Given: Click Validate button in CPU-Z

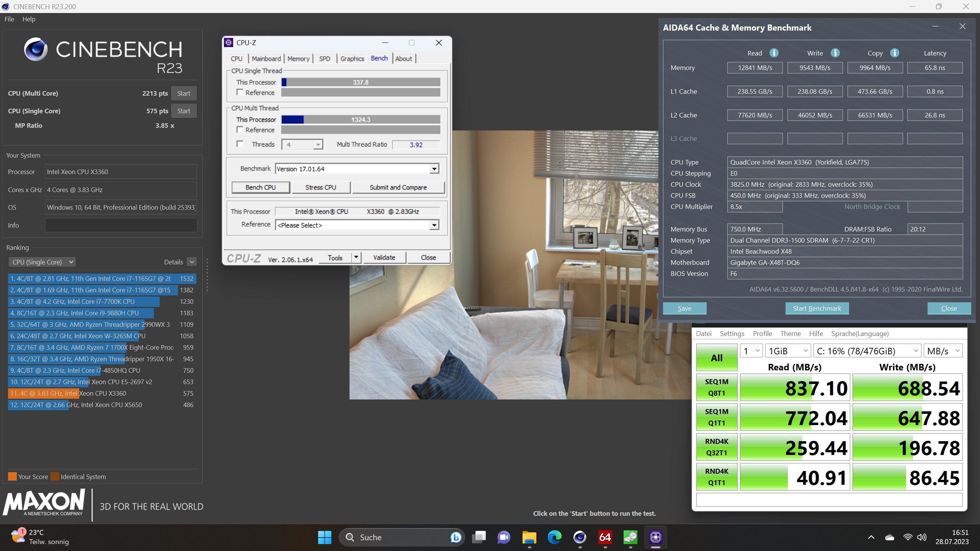Looking at the screenshot, I should (384, 258).
